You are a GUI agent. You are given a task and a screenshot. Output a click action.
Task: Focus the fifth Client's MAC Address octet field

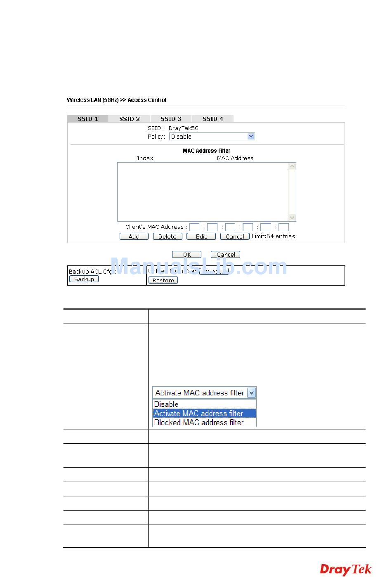(x=266, y=227)
